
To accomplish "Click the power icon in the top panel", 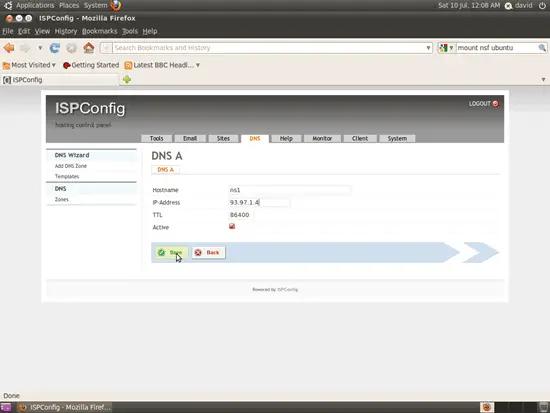I will [x=542, y=5].
